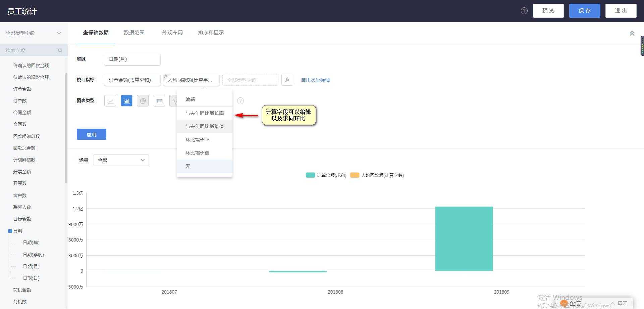Choose 与去年同比增长率 menu option

point(205,113)
